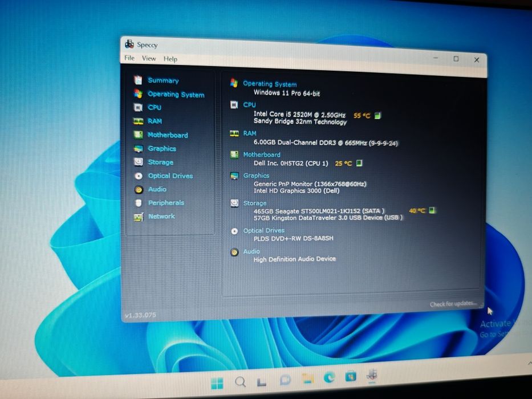Click the Optical Drives heading link in summary
This screenshot has height=399, width=532.
pyautogui.click(x=263, y=231)
